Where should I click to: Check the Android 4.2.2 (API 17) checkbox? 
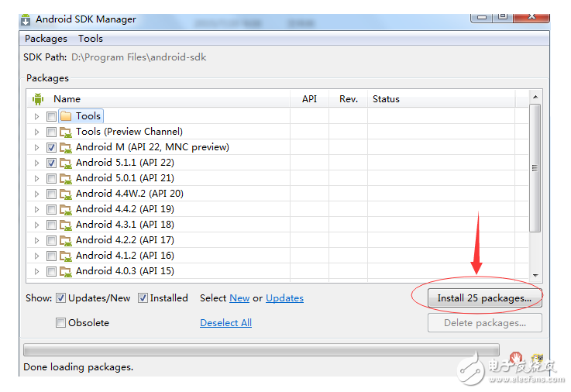pos(51,241)
